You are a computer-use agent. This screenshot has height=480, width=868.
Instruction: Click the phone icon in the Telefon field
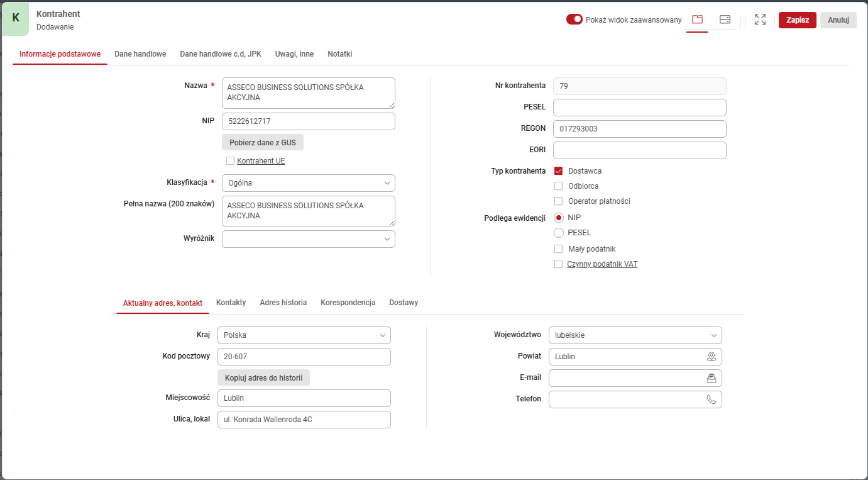[711, 399]
